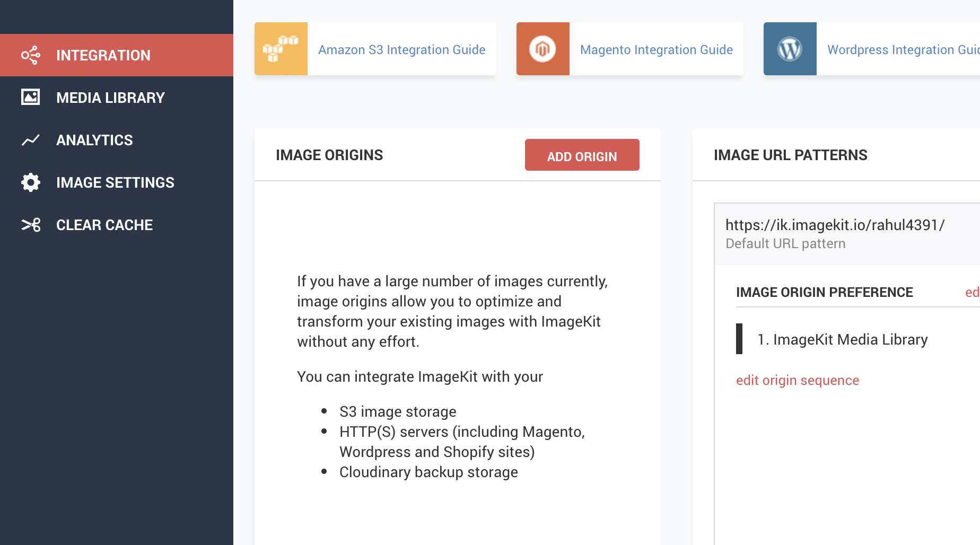
Task: Click the Image Origin Preference heading
Action: coord(825,292)
